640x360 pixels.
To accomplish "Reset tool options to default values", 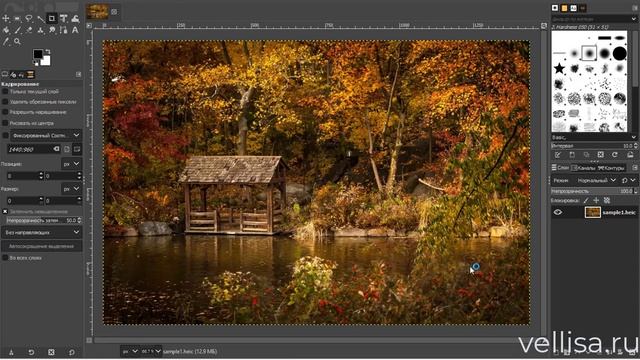I will coord(71,352).
